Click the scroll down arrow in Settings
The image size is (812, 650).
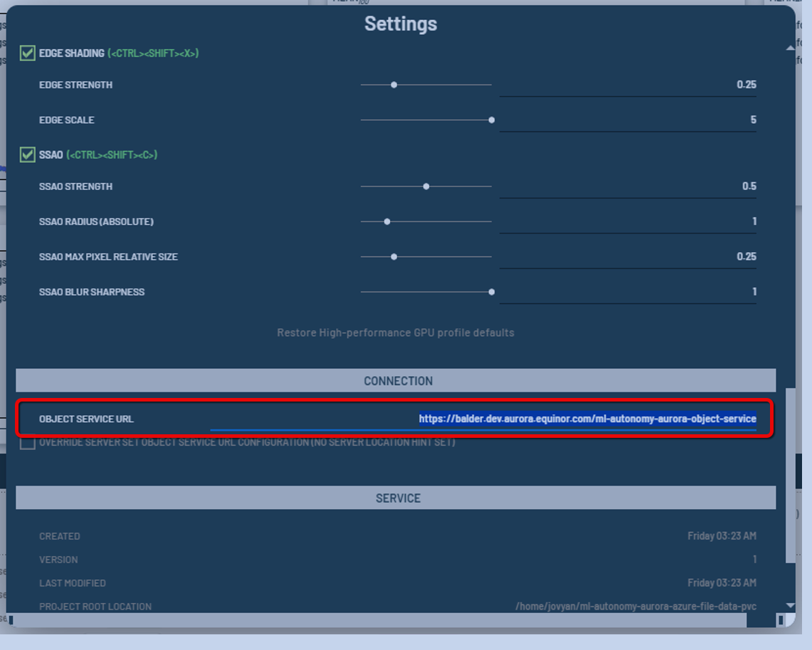click(x=790, y=606)
